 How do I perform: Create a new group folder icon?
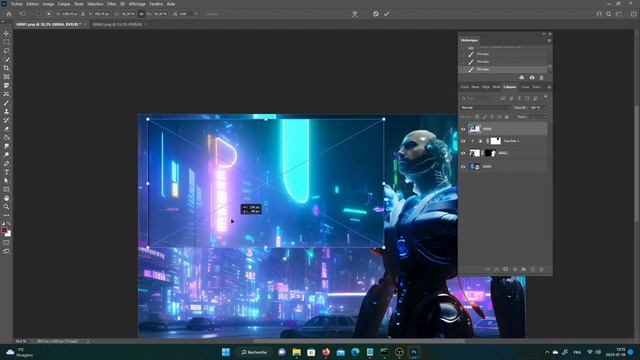point(523,269)
